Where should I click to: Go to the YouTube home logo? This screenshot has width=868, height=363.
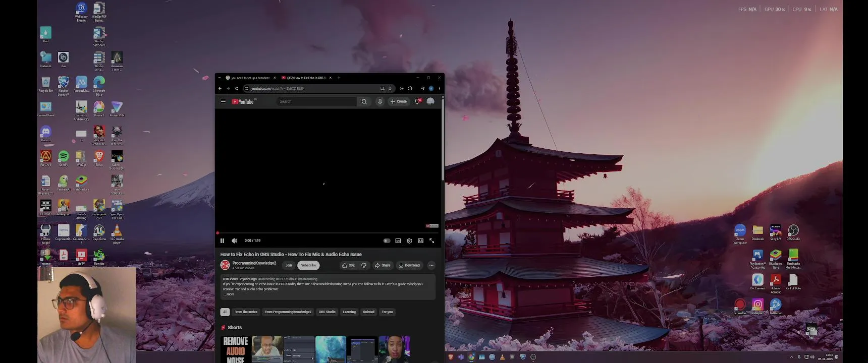[x=243, y=101]
